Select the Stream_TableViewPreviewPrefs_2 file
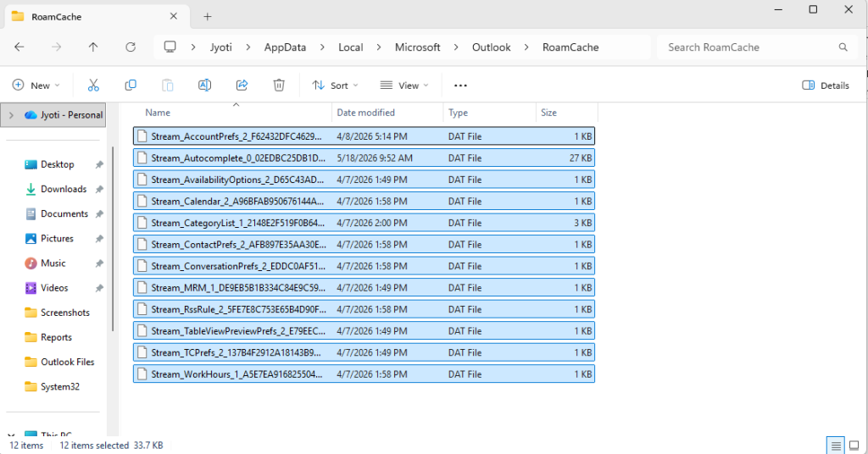Viewport: 868px width, 454px height. (364, 330)
